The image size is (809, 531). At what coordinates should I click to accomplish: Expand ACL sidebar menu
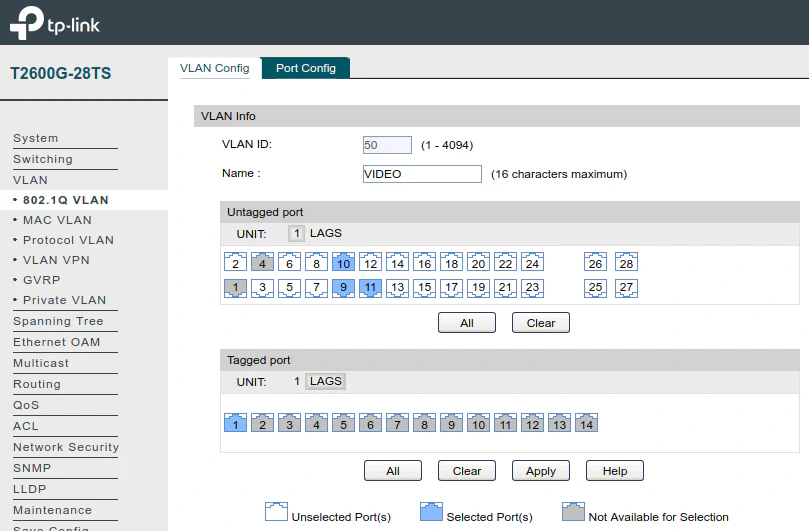(26, 426)
